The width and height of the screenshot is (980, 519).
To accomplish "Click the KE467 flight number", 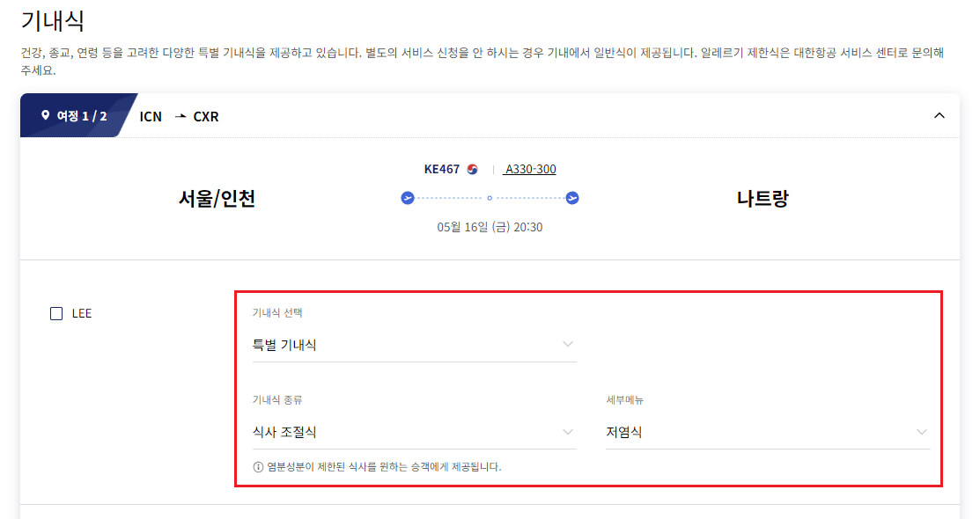I will click(439, 169).
